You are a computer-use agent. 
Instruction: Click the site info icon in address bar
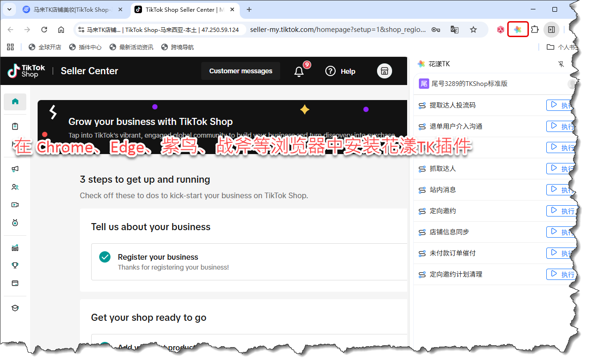tap(81, 30)
